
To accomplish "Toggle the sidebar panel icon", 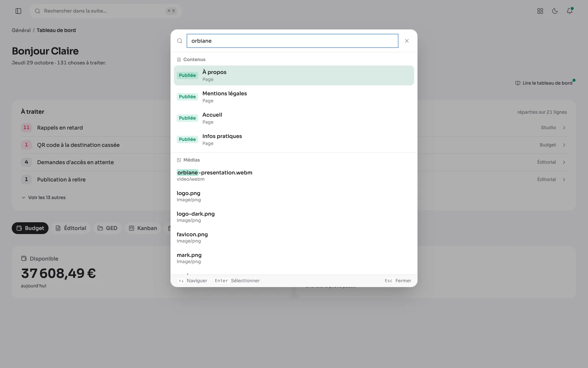I will (x=18, y=11).
